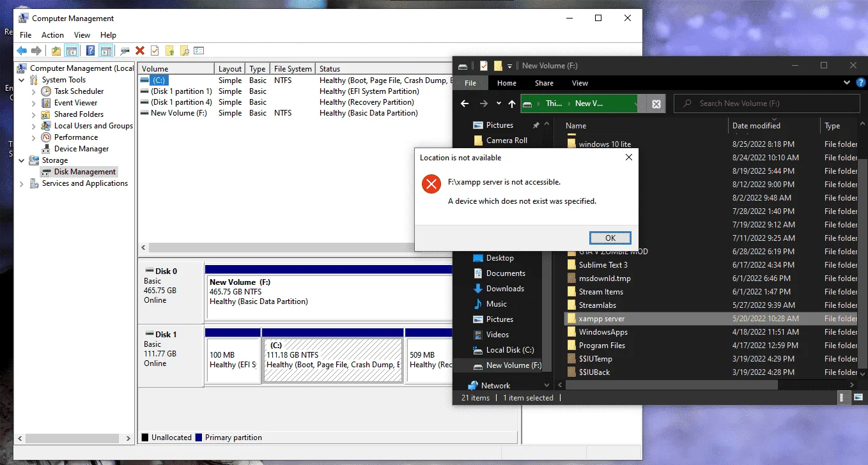
Task: Click the blue Help question mark toolbar icon
Action: pos(91,51)
